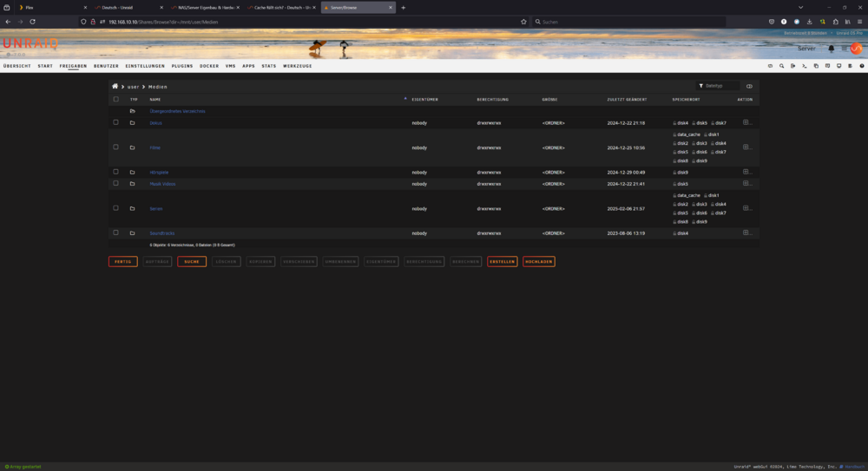Switch to the Deutsch - Unraid tab
Image resolution: width=868 pixels, height=471 pixels.
128,8
